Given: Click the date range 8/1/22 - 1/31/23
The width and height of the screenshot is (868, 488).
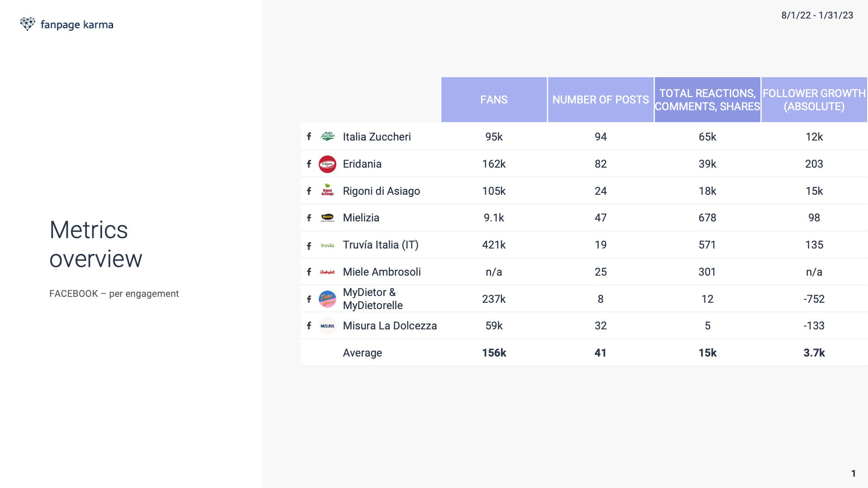Looking at the screenshot, I should pyautogui.click(x=817, y=15).
